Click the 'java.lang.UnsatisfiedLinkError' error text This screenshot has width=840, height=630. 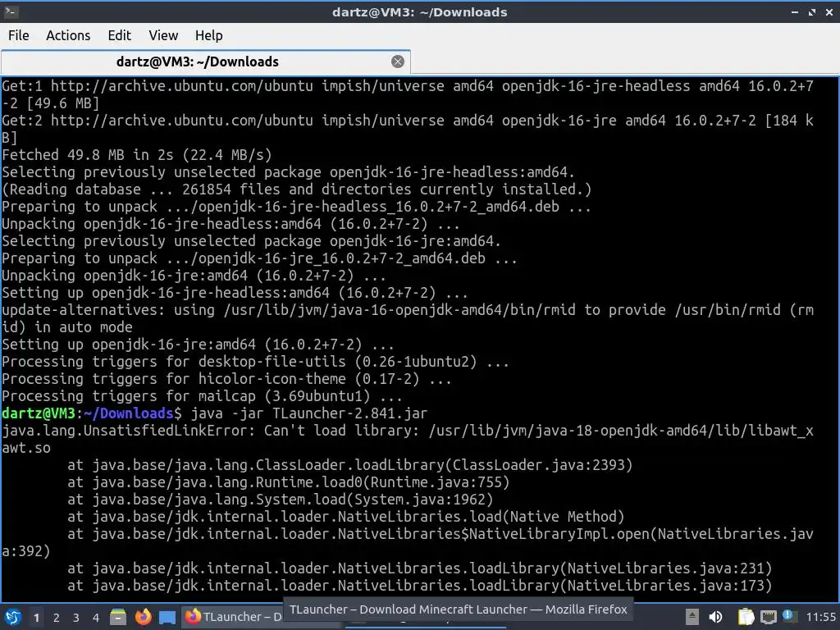(x=128, y=430)
